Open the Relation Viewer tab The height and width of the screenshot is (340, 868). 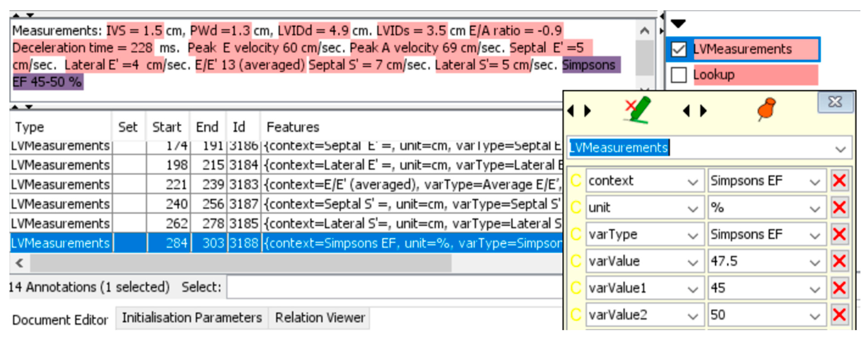point(320,318)
